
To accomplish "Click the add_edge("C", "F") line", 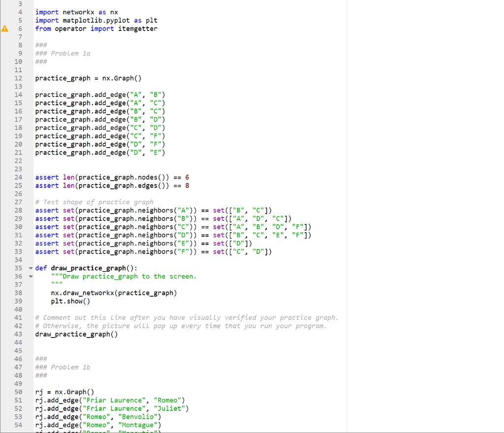I will (x=100, y=136).
